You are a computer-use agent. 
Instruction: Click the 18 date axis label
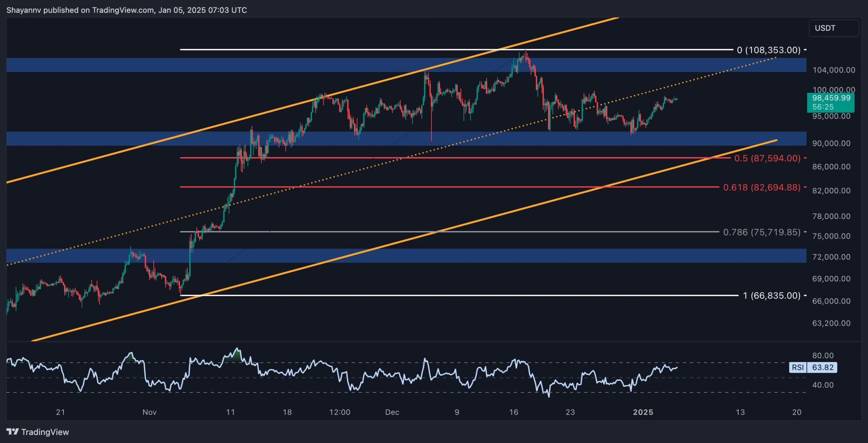coord(287,412)
